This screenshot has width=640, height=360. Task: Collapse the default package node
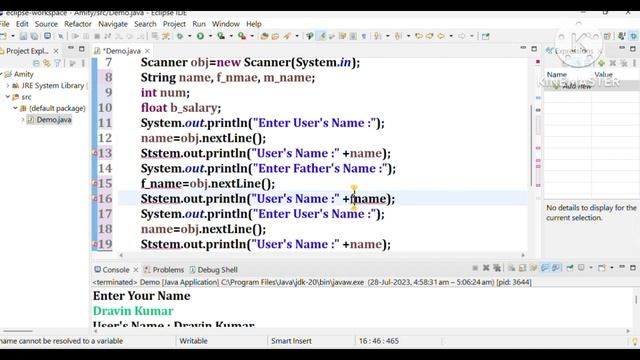tap(15, 108)
